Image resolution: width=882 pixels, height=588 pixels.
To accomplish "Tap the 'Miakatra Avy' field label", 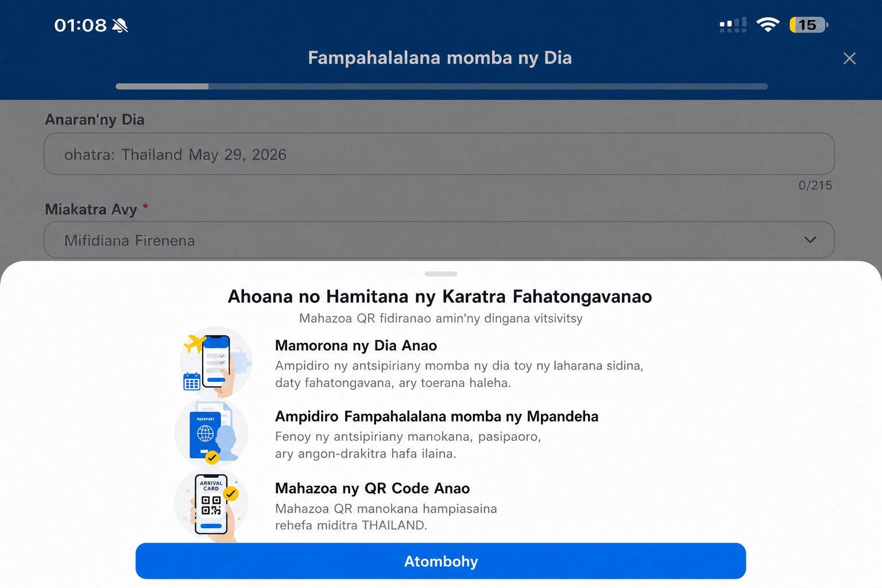I will tap(91, 210).
